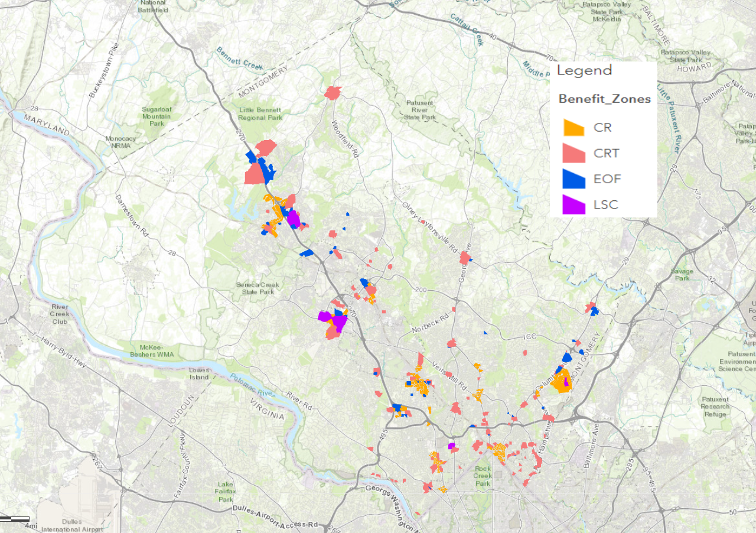The image size is (756, 533).
Task: Click the Lake Fairfax Park label
Action: 226,492
